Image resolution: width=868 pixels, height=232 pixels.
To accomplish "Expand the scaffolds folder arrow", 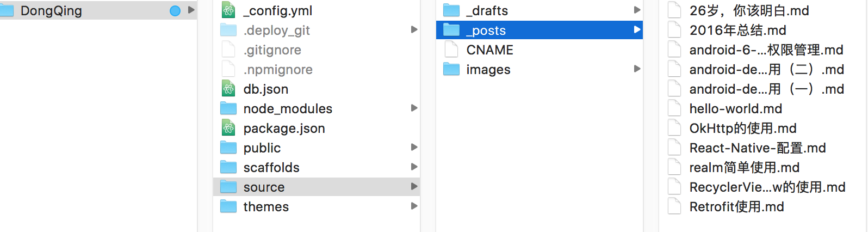I will pos(414,167).
